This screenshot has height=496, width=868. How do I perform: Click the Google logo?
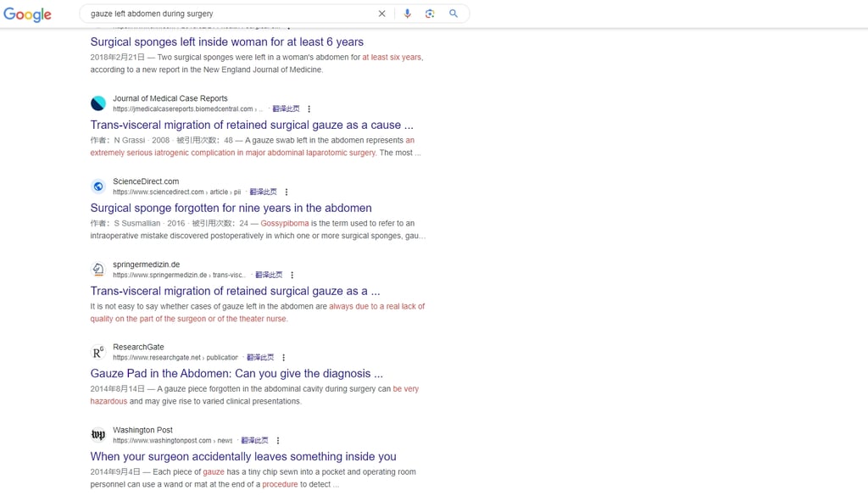28,14
